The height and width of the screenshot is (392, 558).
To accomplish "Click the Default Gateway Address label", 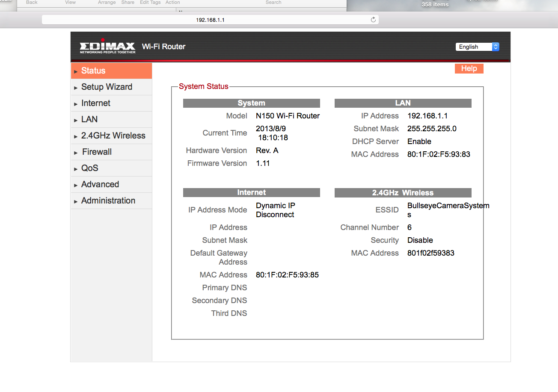I will pos(219,258).
